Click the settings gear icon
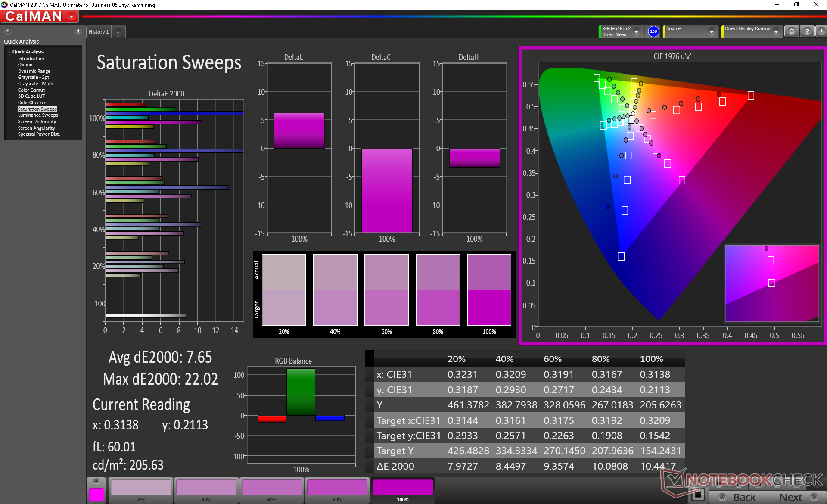Screen dimensions: 827x504 tap(791, 31)
